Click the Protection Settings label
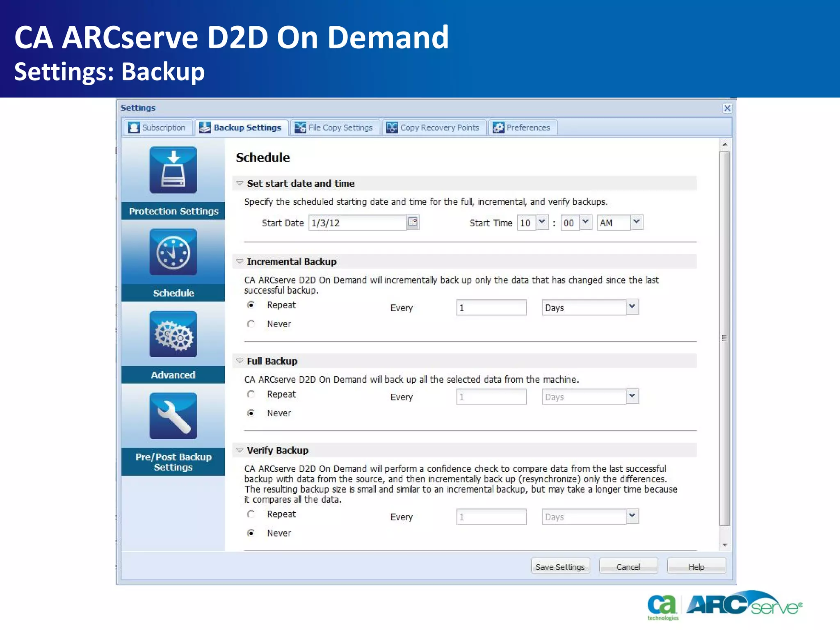This screenshot has width=840, height=630. 173,211
